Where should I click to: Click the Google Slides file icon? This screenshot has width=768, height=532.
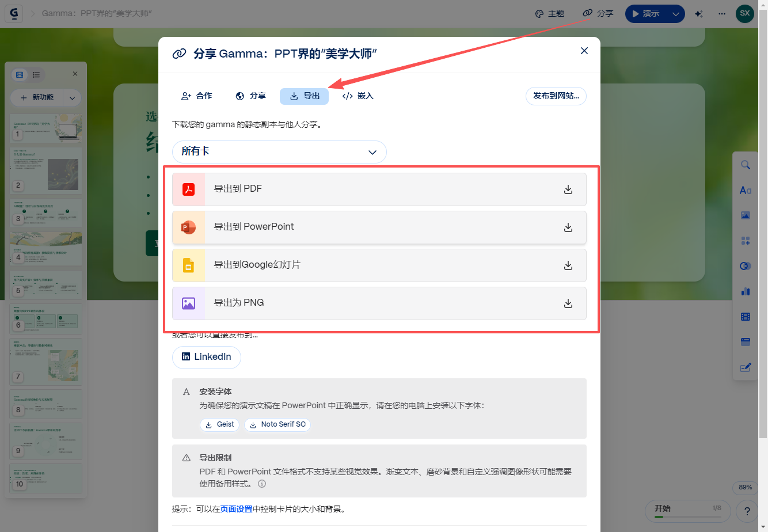(x=188, y=265)
